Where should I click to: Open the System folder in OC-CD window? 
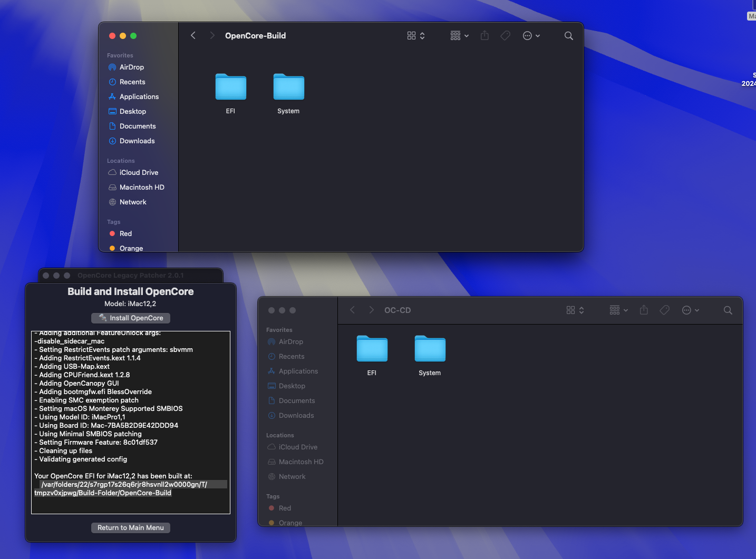[x=430, y=348]
